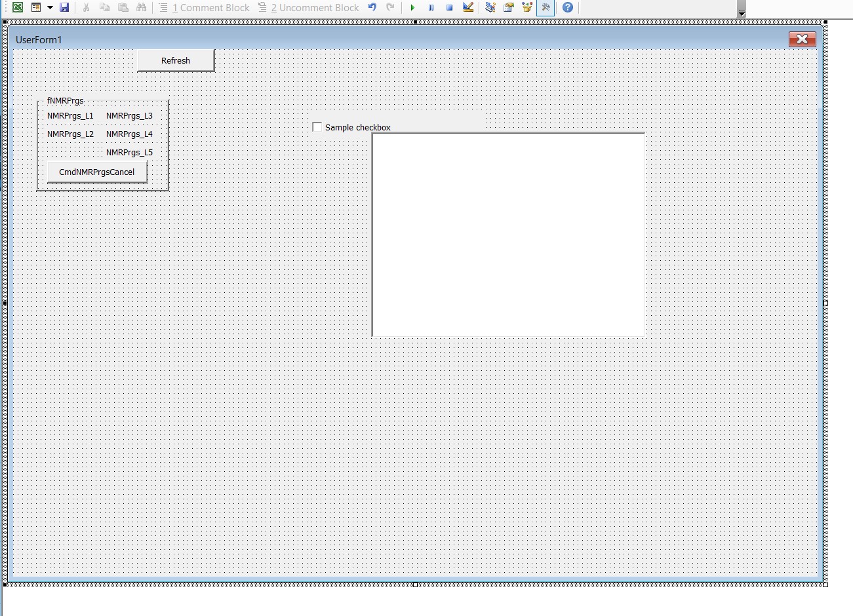This screenshot has height=616, width=853.
Task: Open Visual Basic Help question mark icon
Action: click(568, 8)
